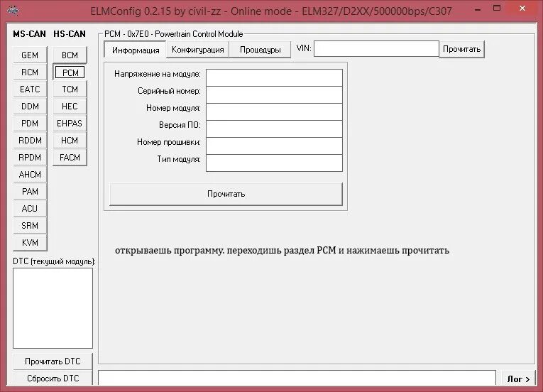
Task: Open the GEM module
Action: pos(30,55)
